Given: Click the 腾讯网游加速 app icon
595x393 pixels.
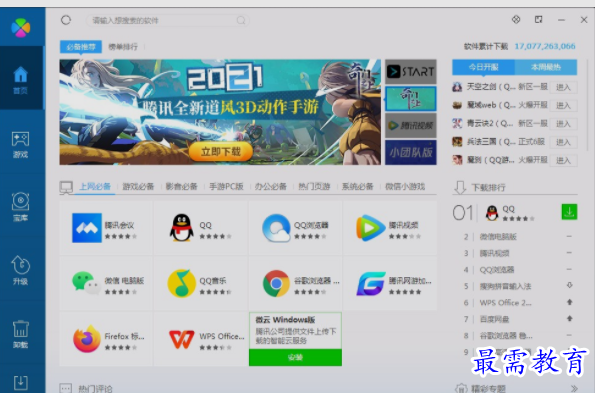Looking at the screenshot, I should click(371, 283).
